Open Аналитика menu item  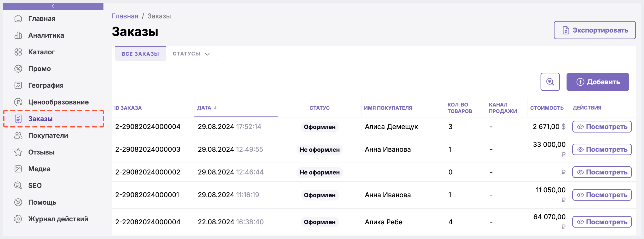click(46, 35)
